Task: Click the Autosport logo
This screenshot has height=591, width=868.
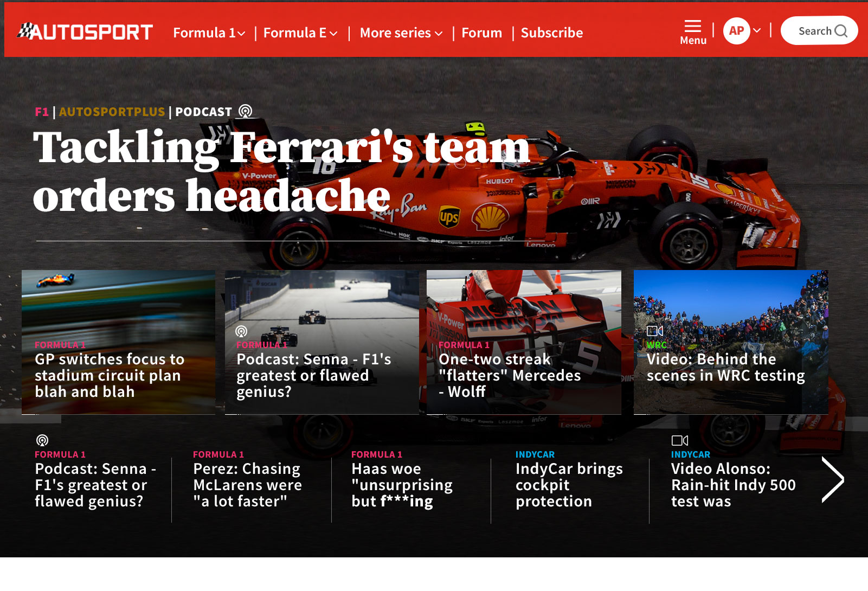Action: click(x=85, y=32)
